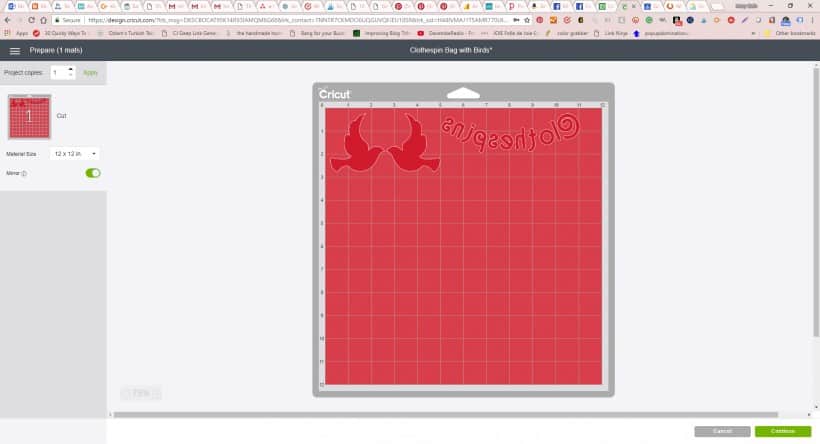This screenshot has height=444, width=820.
Task: Click the gray Cancel button
Action: pyautogui.click(x=722, y=431)
